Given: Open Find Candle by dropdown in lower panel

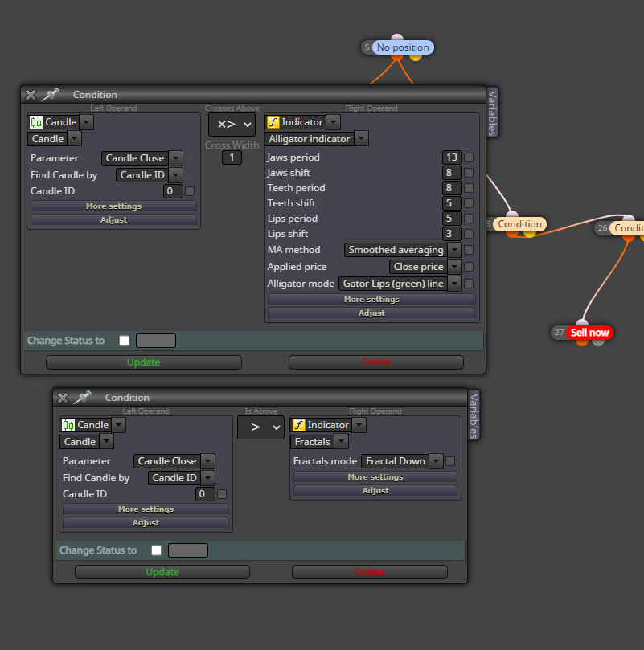Looking at the screenshot, I should (208, 478).
